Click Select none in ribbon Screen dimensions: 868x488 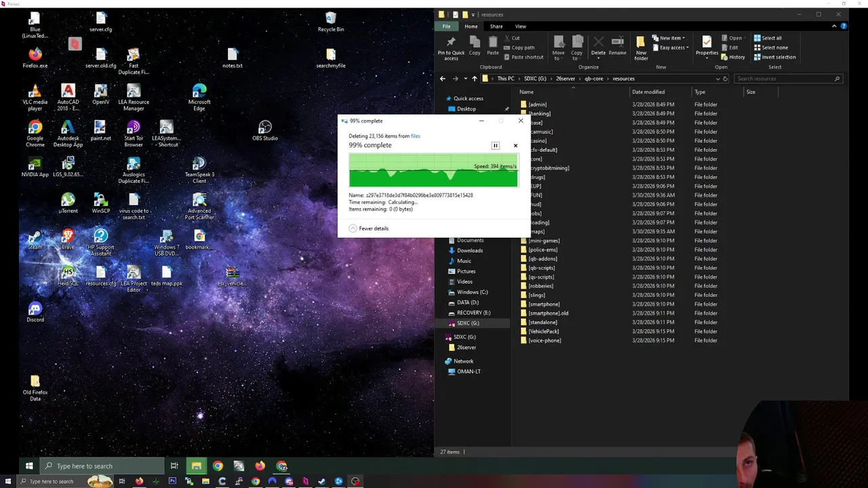coord(770,47)
